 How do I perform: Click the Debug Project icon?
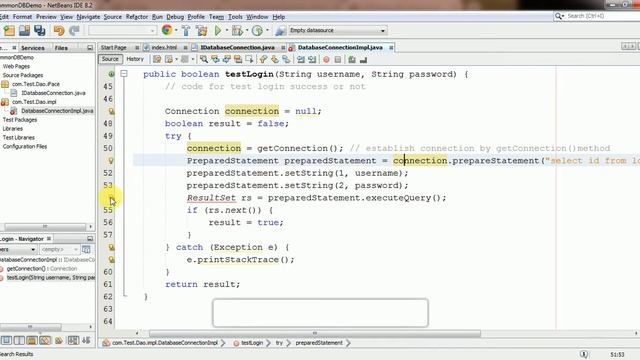237,31
